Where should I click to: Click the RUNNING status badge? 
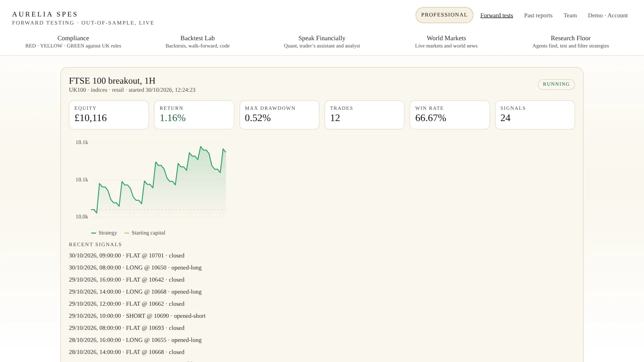pos(556,84)
